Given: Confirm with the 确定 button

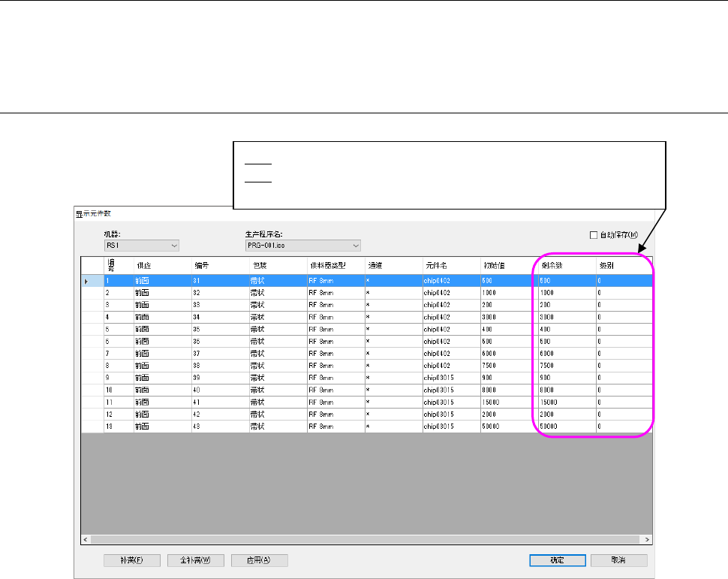Looking at the screenshot, I should (x=556, y=559).
